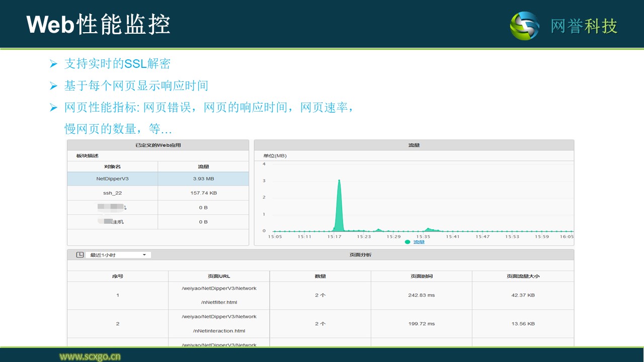Click the first arrow bullet beside SSL解密
644x362 pixels.
(54, 64)
